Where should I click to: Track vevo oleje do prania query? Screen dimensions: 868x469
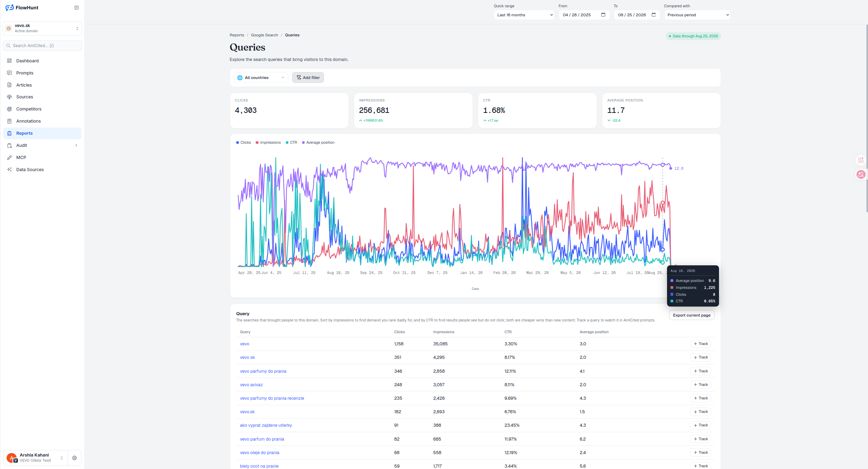click(701, 453)
